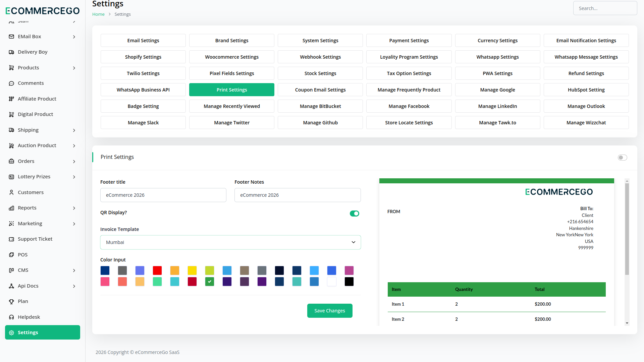Click the eCommerceGo logo in sidebar
644x362 pixels.
click(x=43, y=11)
